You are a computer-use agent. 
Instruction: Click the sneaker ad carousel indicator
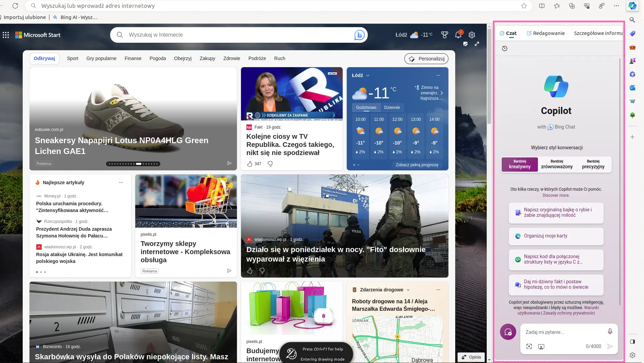point(133,164)
